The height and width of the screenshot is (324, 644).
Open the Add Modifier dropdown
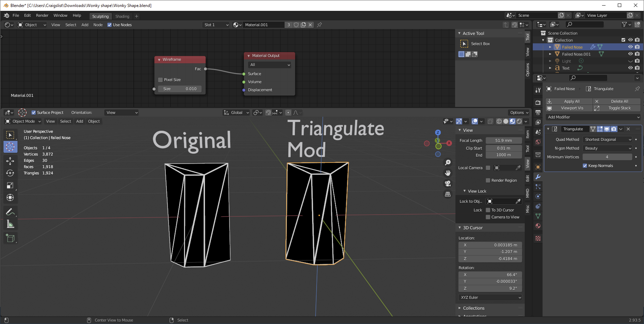click(593, 117)
